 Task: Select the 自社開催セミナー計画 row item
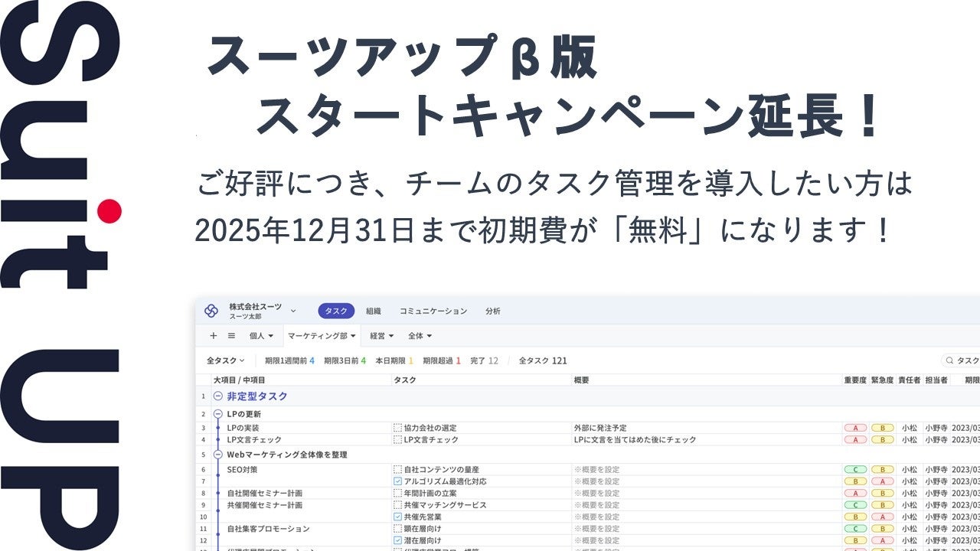(x=264, y=493)
